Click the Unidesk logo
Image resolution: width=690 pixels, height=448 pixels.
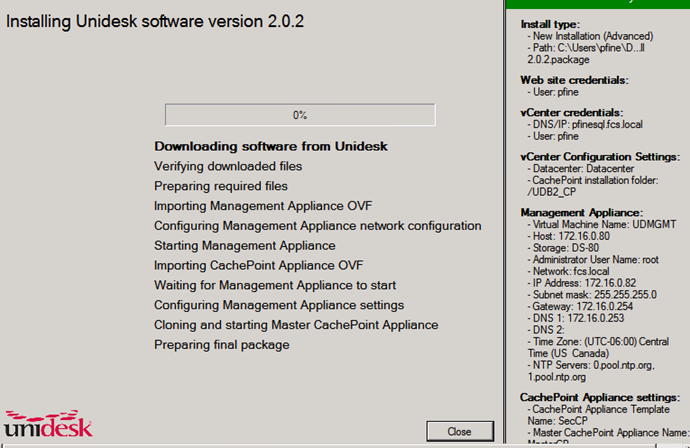(48, 424)
